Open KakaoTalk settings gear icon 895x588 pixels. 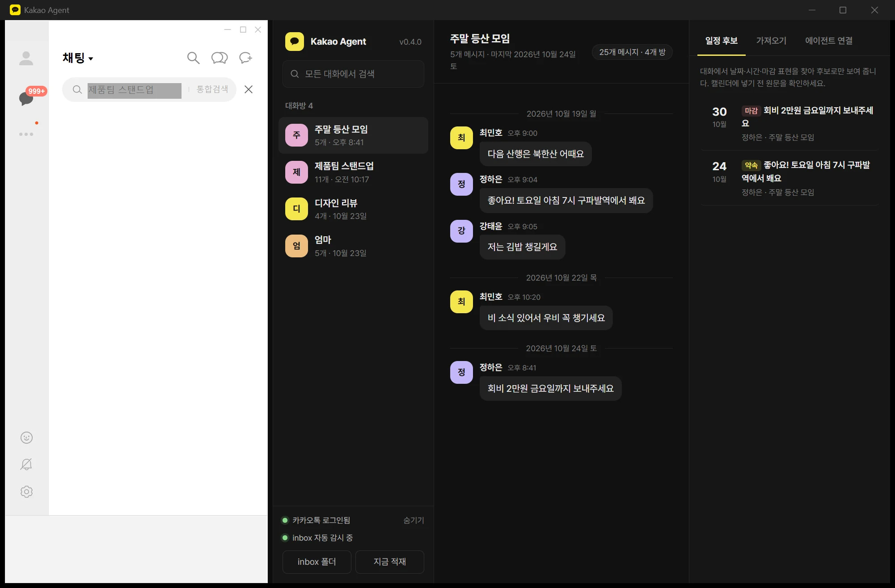[27, 491]
